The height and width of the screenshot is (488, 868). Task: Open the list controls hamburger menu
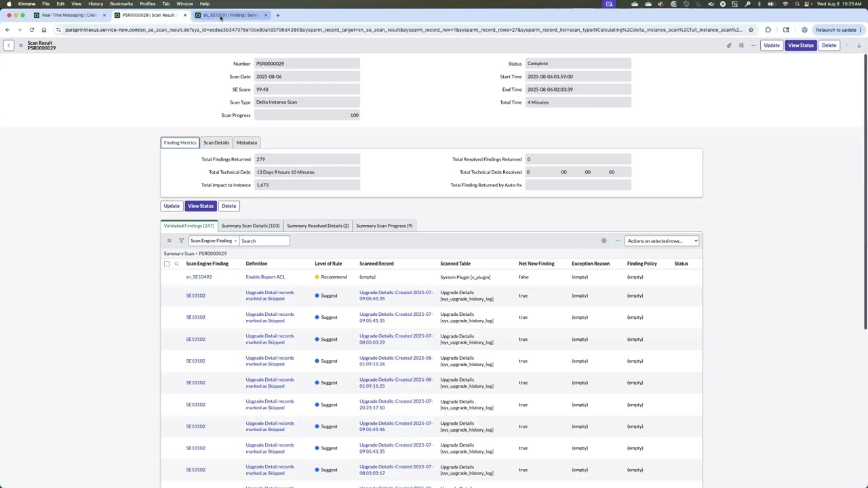169,241
